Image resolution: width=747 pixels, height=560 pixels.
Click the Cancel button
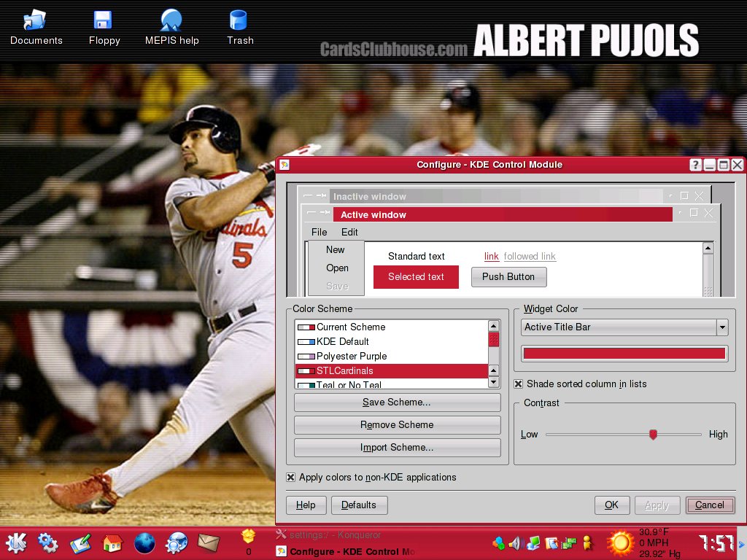(x=710, y=505)
